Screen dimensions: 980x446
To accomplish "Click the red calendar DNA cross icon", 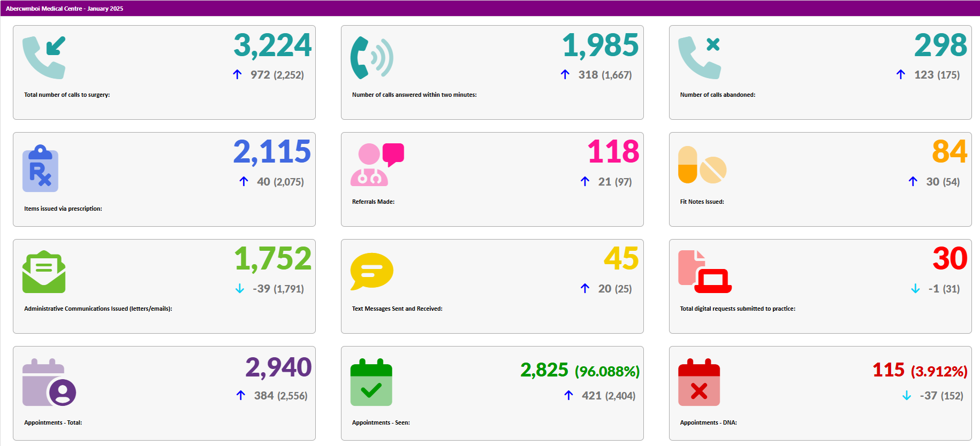I will (698, 382).
